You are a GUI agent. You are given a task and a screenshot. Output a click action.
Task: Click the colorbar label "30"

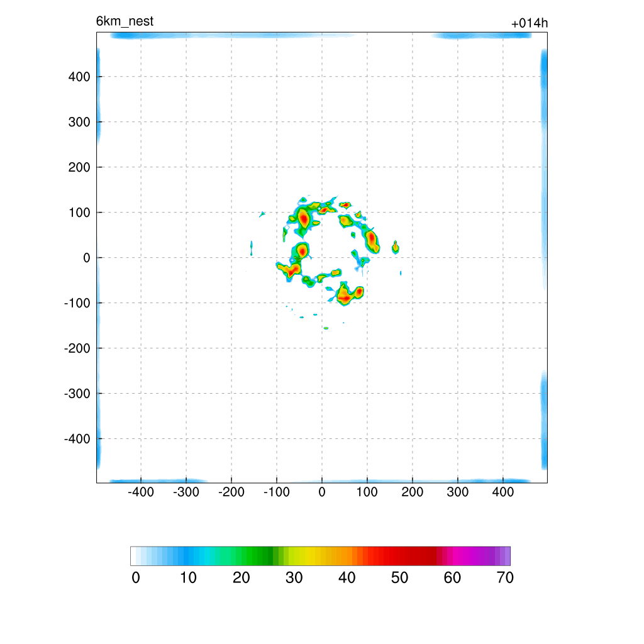coord(294,578)
